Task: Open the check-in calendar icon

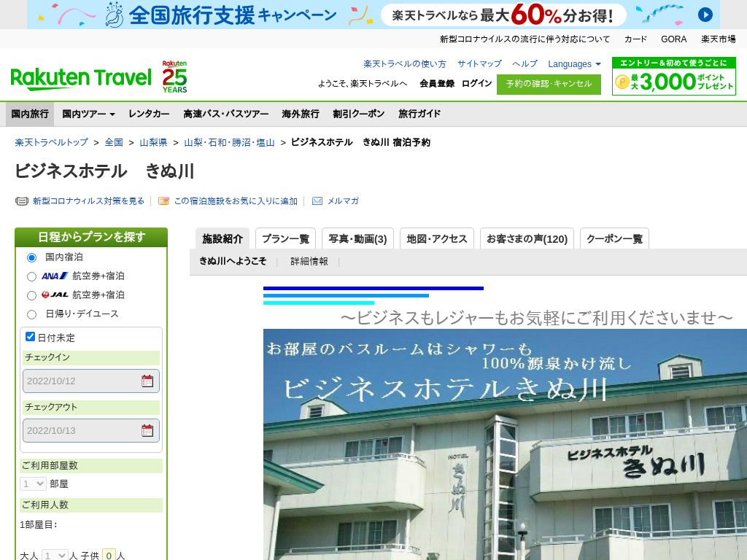Action: pyautogui.click(x=147, y=381)
